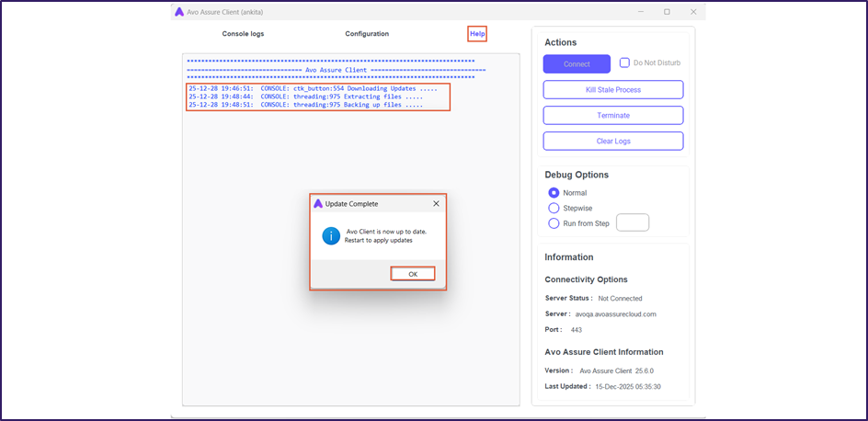Click the Run from Step number field
Image resolution: width=868 pixels, height=421 pixels.
tap(633, 222)
